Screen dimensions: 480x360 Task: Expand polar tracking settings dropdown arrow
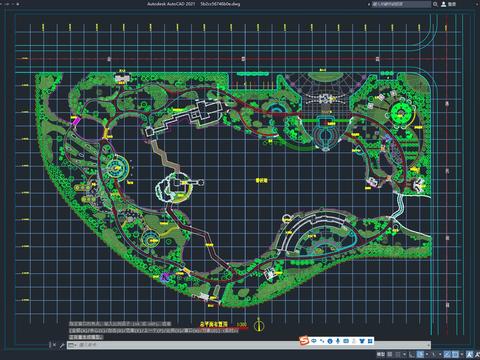tap(427, 354)
